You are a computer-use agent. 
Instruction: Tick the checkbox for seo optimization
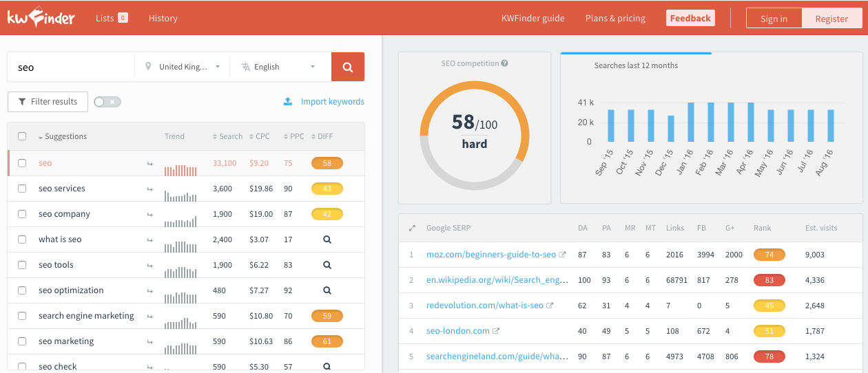click(22, 290)
